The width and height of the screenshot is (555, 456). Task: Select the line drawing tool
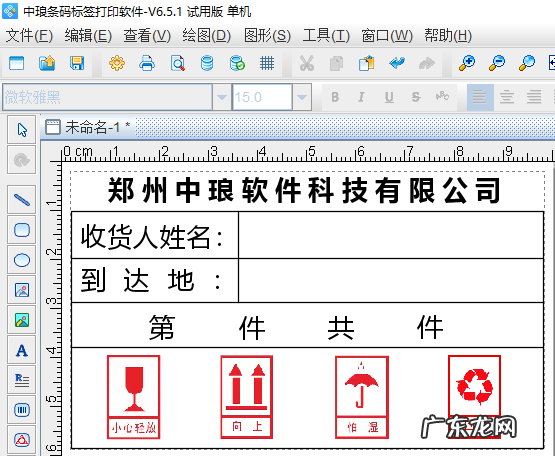pyautogui.click(x=22, y=200)
